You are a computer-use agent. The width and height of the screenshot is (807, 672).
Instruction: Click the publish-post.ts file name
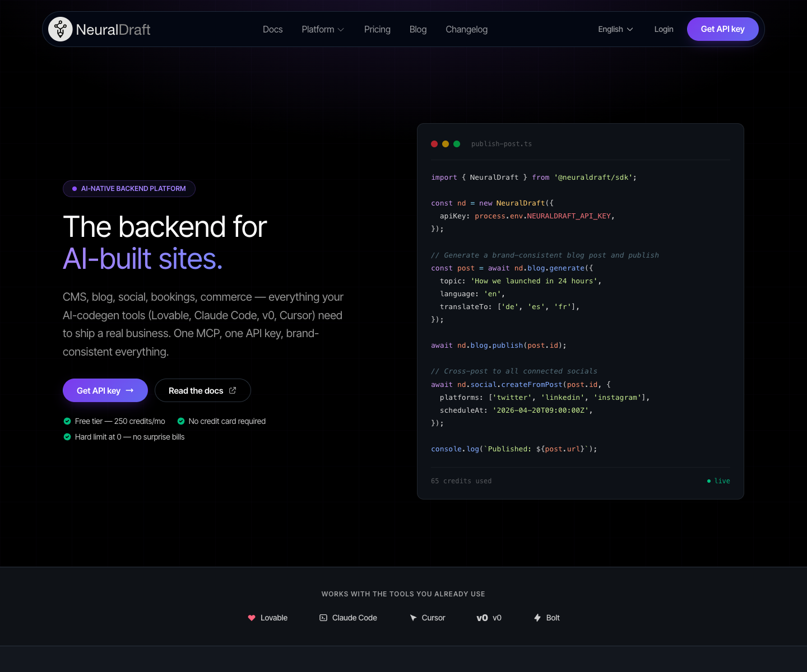pos(502,144)
